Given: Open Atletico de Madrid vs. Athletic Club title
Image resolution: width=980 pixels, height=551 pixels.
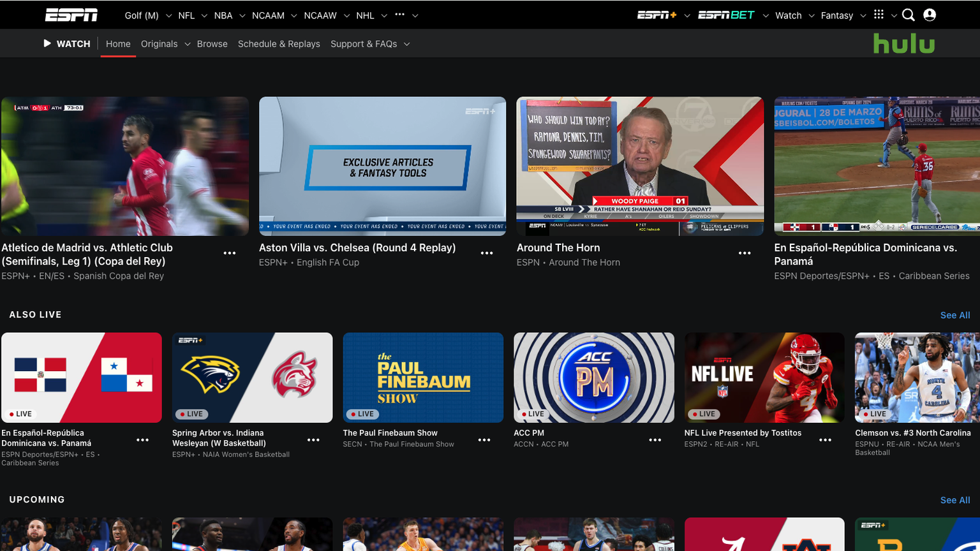Looking at the screenshot, I should [87, 254].
